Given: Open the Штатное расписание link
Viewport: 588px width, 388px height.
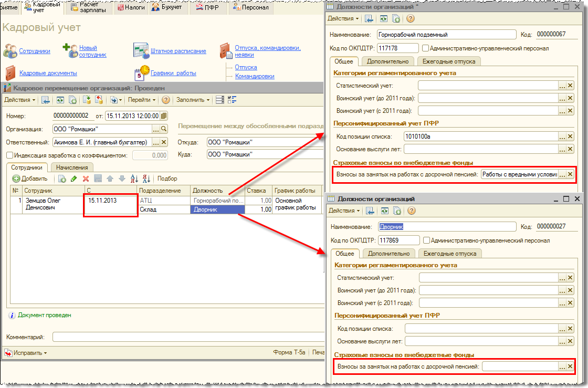Looking at the screenshot, I should tap(178, 51).
